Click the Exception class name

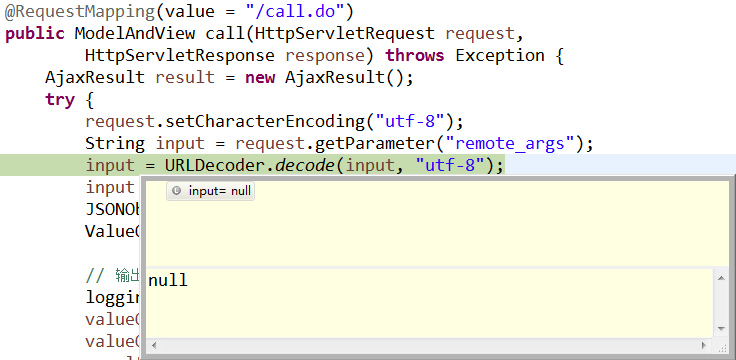500,55
